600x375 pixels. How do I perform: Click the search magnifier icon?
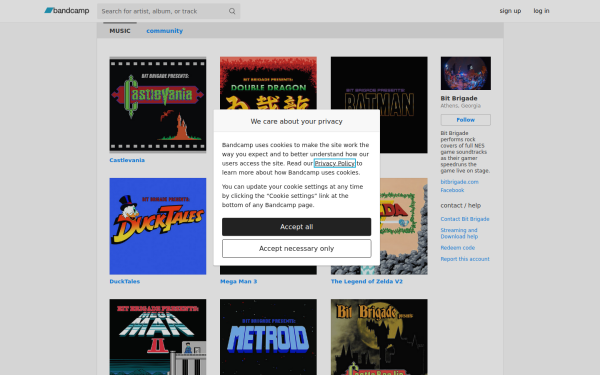[232, 11]
